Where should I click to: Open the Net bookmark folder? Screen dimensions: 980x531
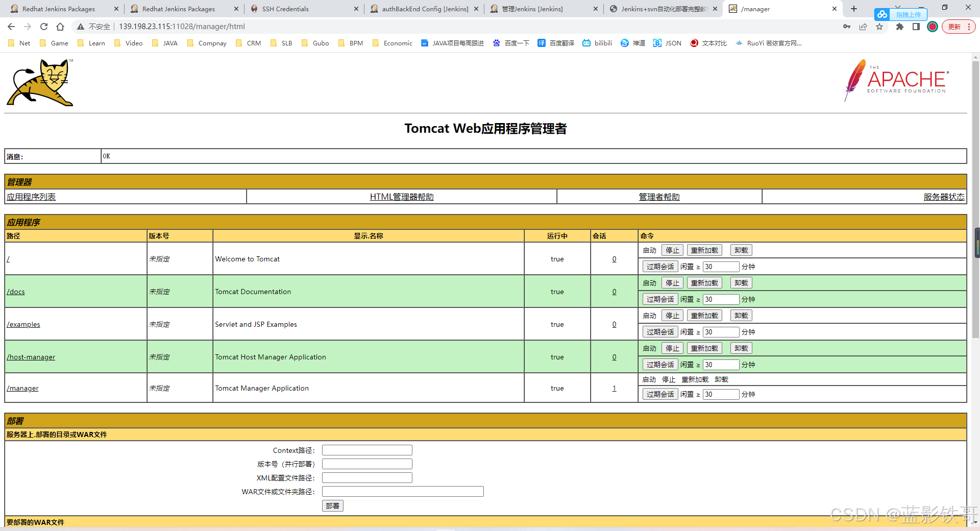[19, 43]
